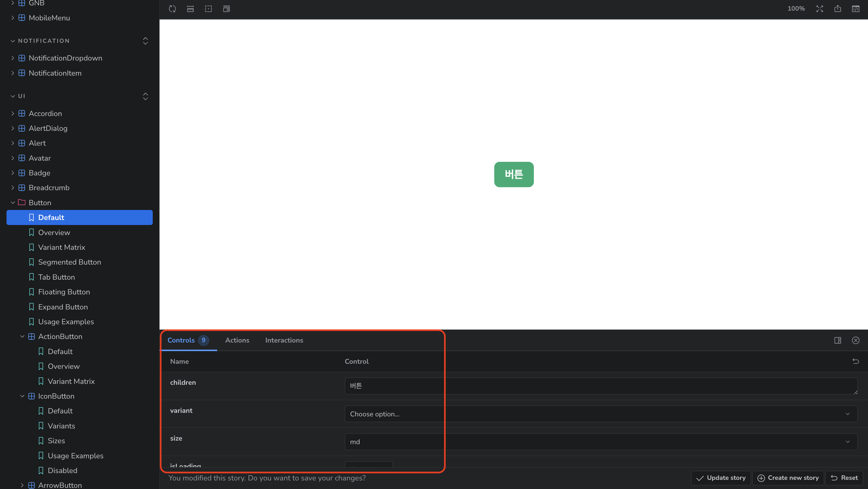Change addon panel orientation icon
The height and width of the screenshot is (489, 868).
[838, 340]
